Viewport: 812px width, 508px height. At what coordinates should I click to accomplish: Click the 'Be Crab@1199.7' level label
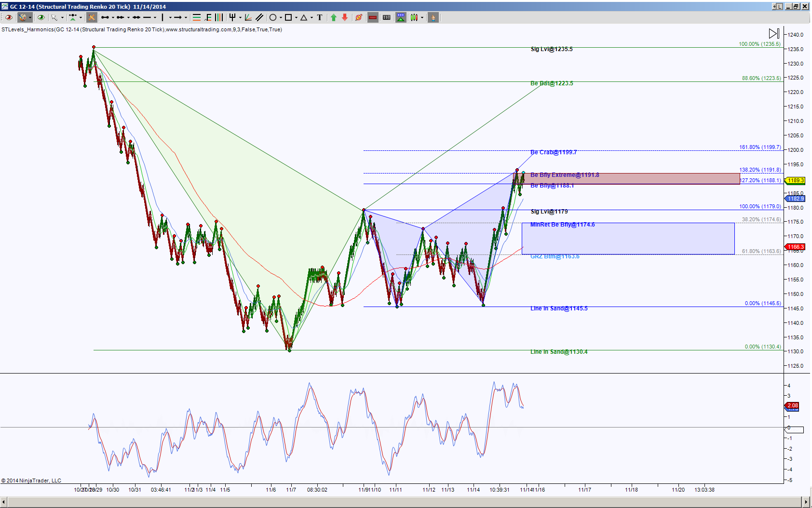click(553, 152)
